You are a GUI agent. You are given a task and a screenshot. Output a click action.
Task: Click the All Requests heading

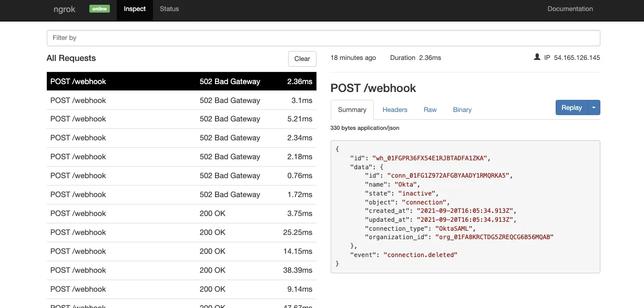click(71, 58)
